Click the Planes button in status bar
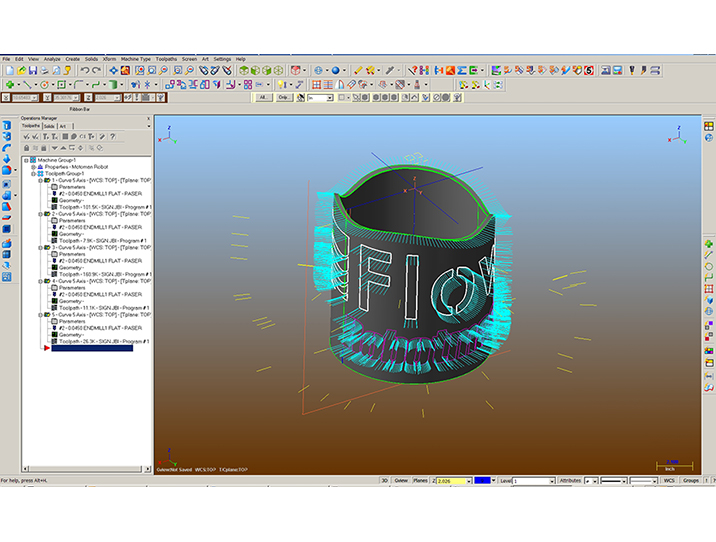This screenshot has height=542, width=716. [x=420, y=480]
